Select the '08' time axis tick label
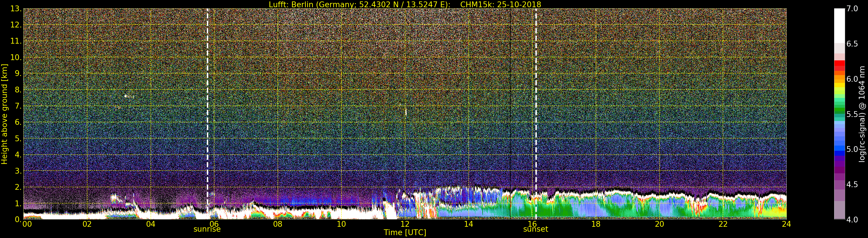The image size is (868, 238). [x=278, y=224]
